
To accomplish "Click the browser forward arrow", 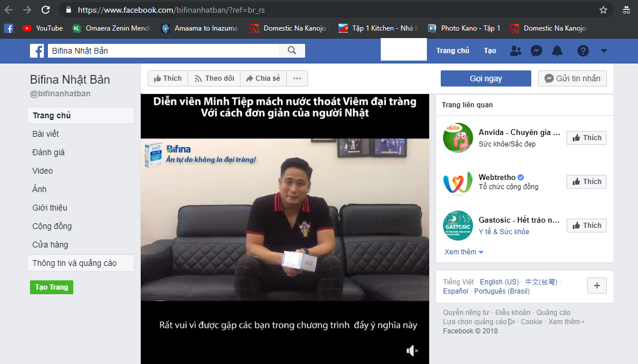I will pyautogui.click(x=27, y=10).
